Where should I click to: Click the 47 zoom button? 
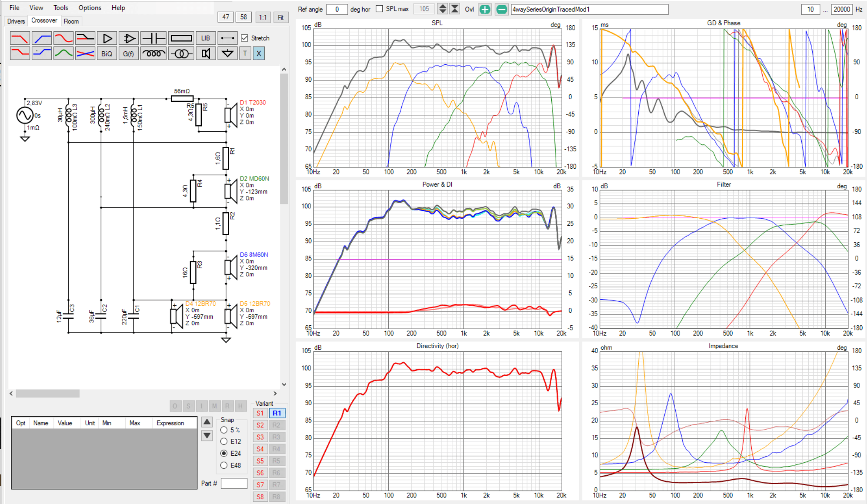226,17
